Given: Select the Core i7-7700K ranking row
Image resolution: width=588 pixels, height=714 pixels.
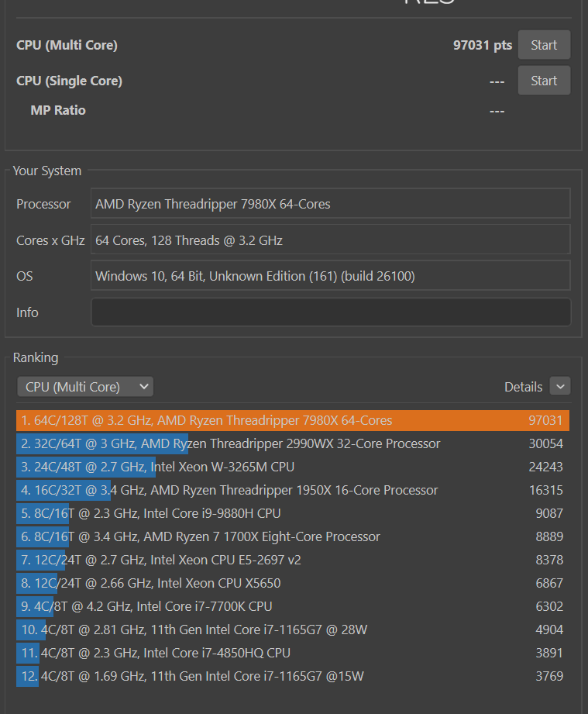Looking at the screenshot, I should point(292,606).
